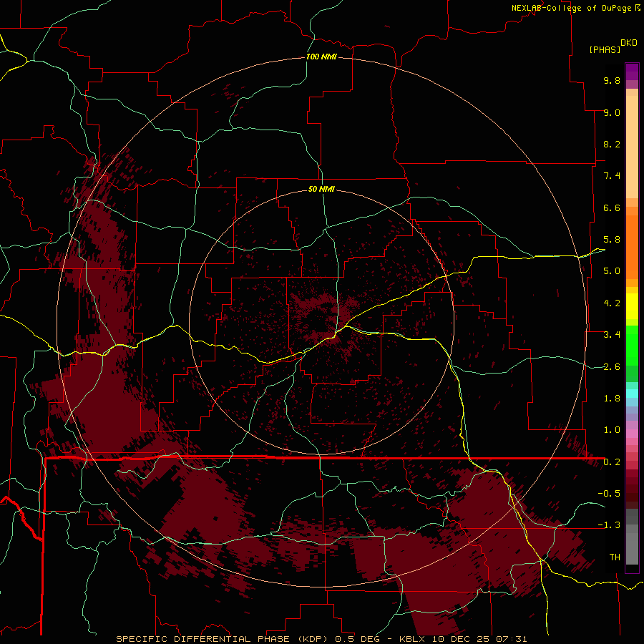
Task: Click the NEXLAB-College of DuPage credit text
Action: pos(571,8)
